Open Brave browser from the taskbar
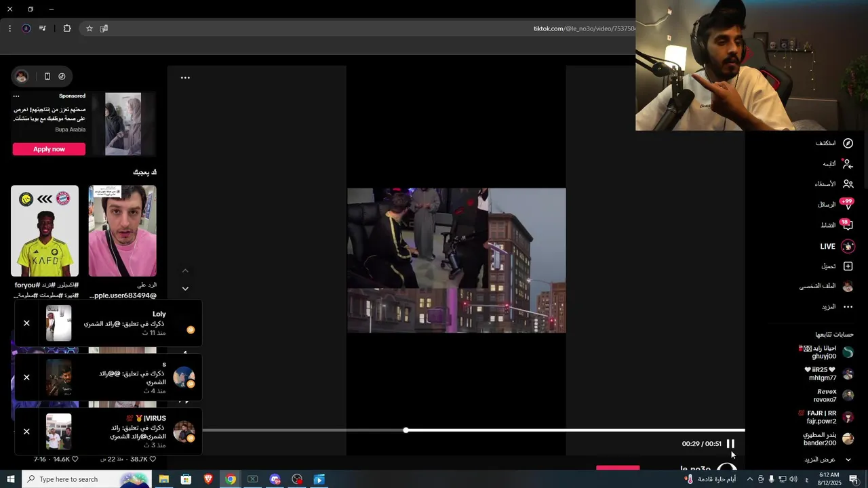Viewport: 868px width, 488px height. pyautogui.click(x=208, y=479)
